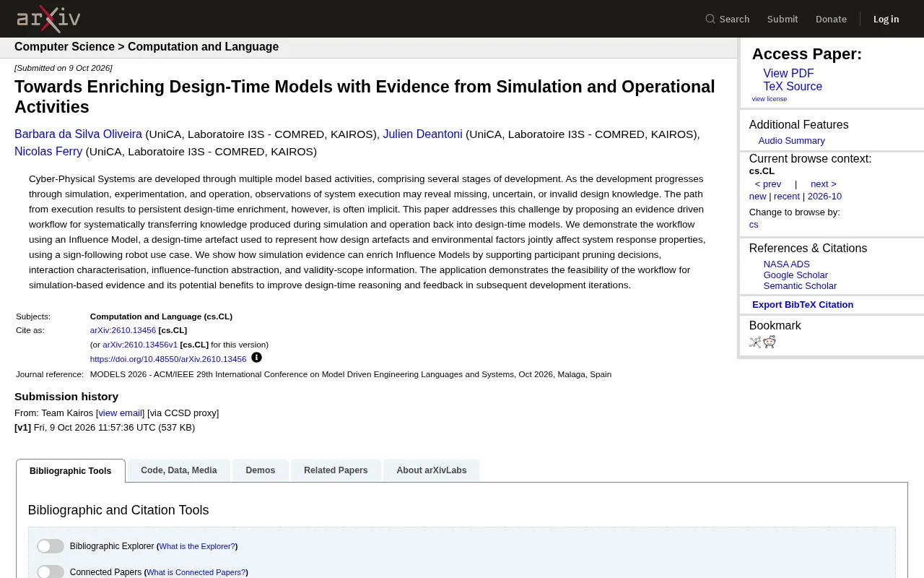Click What is the Explorer? link

pos(197,547)
